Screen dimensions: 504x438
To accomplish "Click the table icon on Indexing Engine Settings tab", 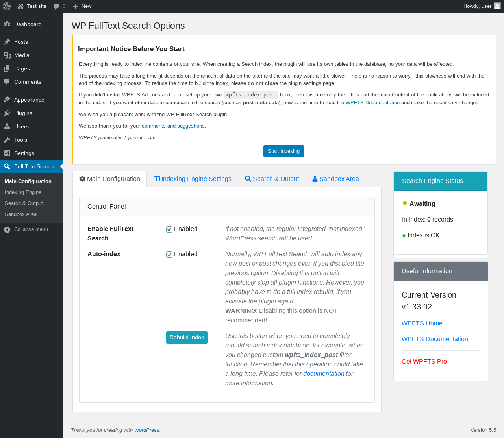I will (x=157, y=179).
